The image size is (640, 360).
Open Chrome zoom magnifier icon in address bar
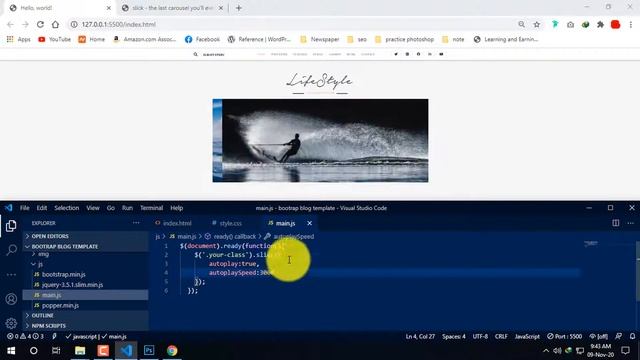[x=521, y=24]
